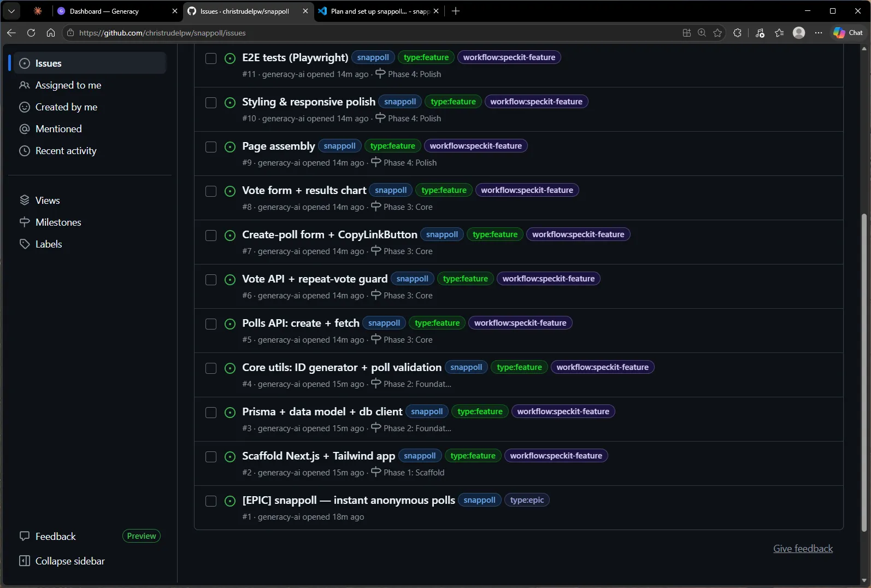Image resolution: width=871 pixels, height=588 pixels.
Task: Check the [EPIC] snappoll issue checkbox
Action: click(x=211, y=501)
